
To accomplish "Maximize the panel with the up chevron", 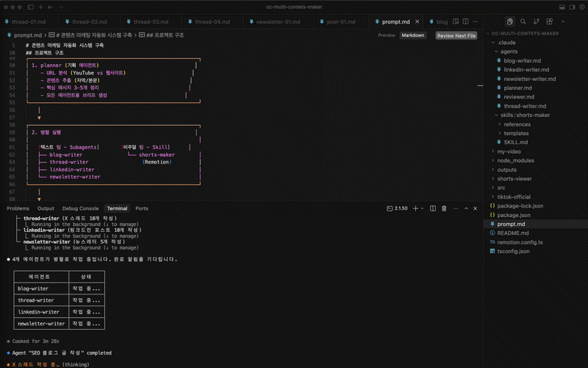I will [x=466, y=208].
